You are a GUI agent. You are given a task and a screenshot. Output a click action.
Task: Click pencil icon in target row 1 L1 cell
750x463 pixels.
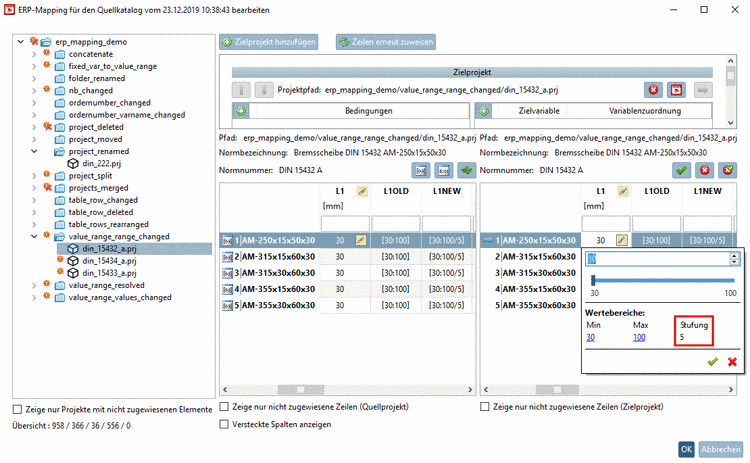click(x=621, y=240)
